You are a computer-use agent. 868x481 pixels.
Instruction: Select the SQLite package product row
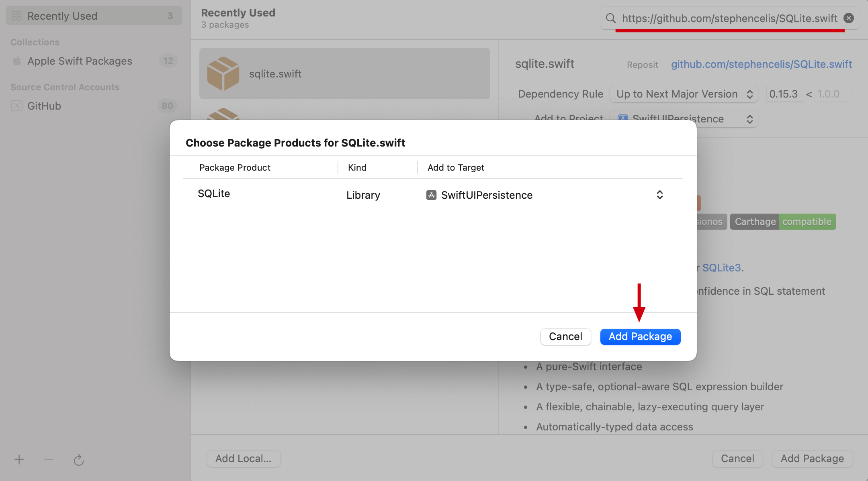(433, 195)
